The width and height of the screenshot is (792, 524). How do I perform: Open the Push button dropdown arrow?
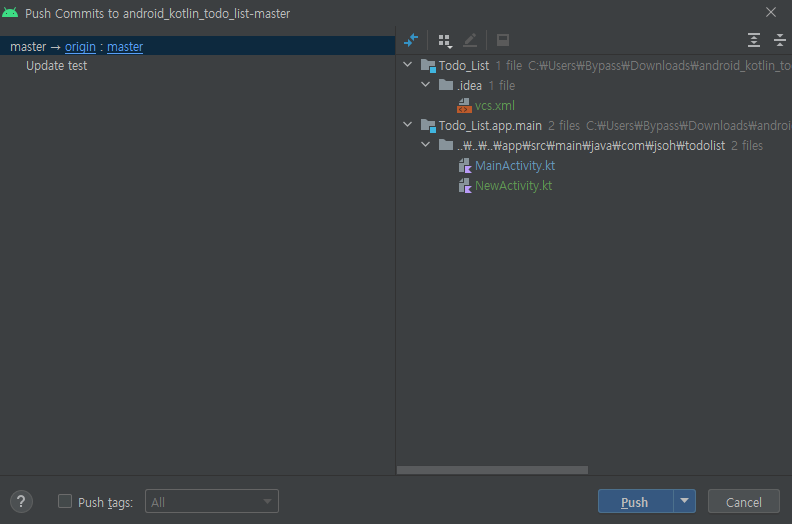click(684, 501)
